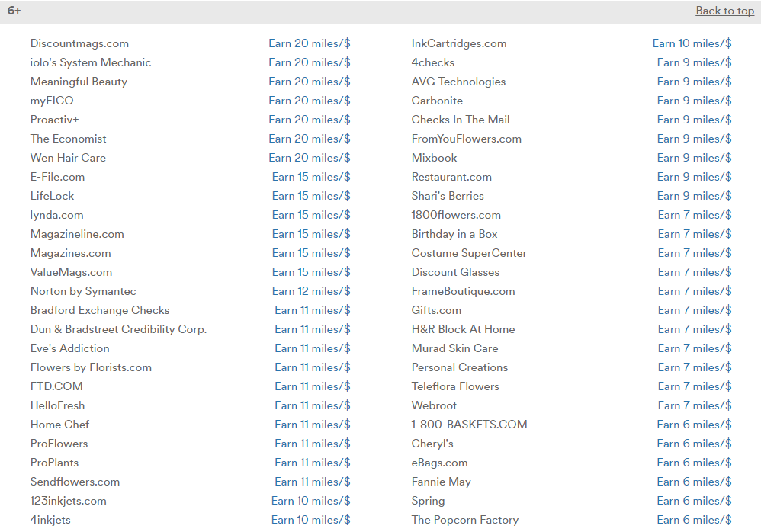Click the eBags.com store name
761x532 pixels.
(x=439, y=463)
